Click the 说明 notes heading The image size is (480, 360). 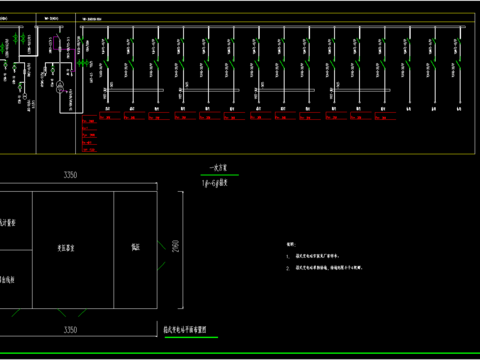tap(291, 244)
